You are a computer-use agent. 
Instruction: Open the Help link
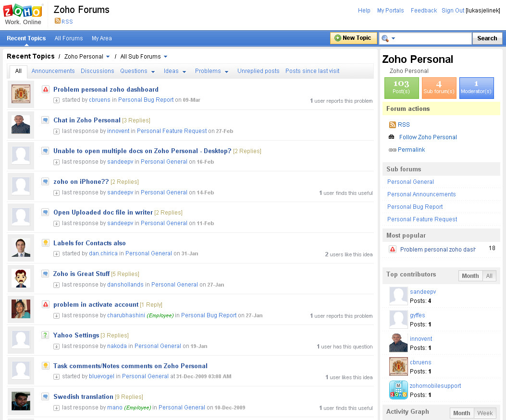tap(364, 10)
